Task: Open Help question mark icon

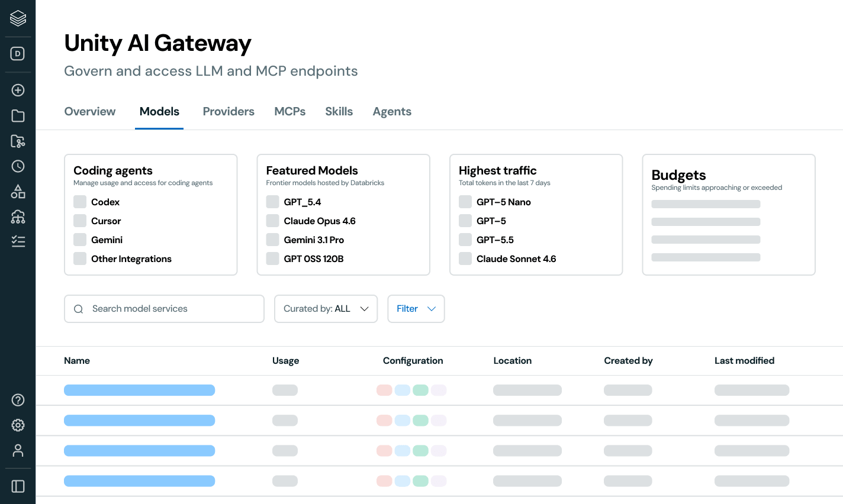Action: tap(18, 400)
